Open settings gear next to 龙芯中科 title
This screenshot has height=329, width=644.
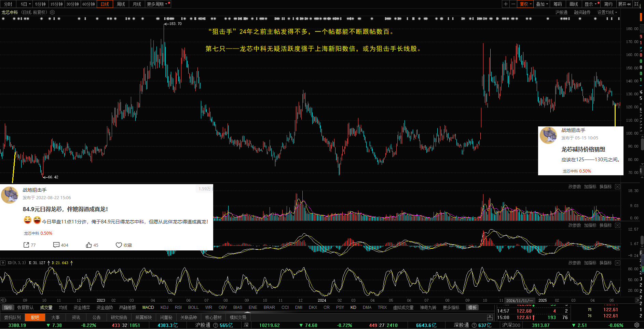[52, 12]
